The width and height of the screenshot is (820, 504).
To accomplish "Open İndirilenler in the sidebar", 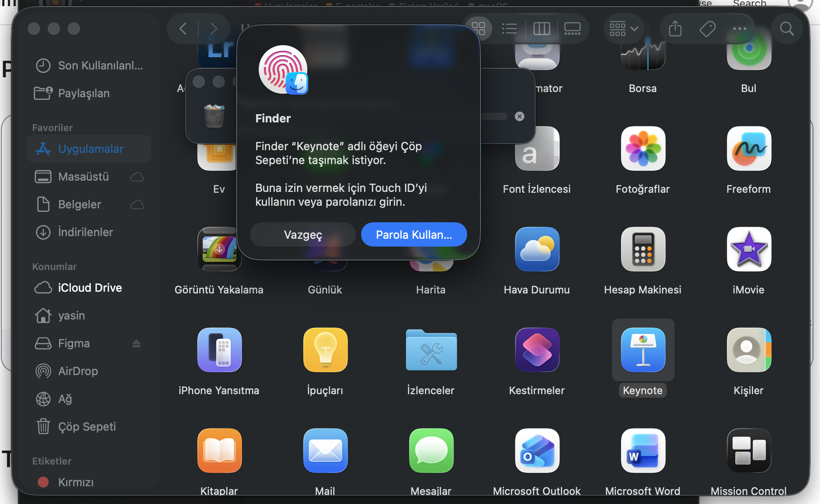I will pyautogui.click(x=89, y=232).
